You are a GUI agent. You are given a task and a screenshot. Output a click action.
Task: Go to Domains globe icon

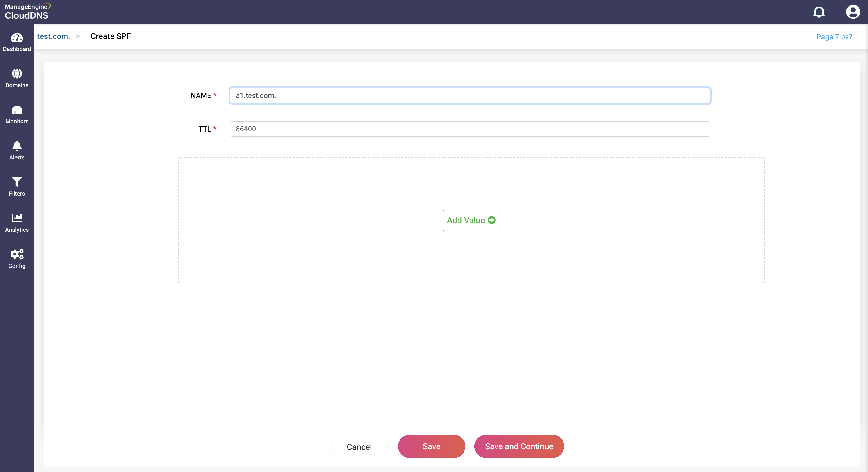[17, 74]
